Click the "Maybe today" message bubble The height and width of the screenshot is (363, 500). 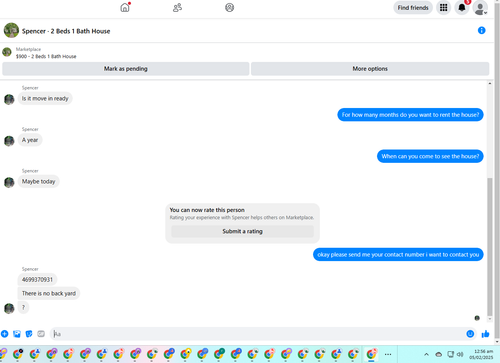(39, 181)
